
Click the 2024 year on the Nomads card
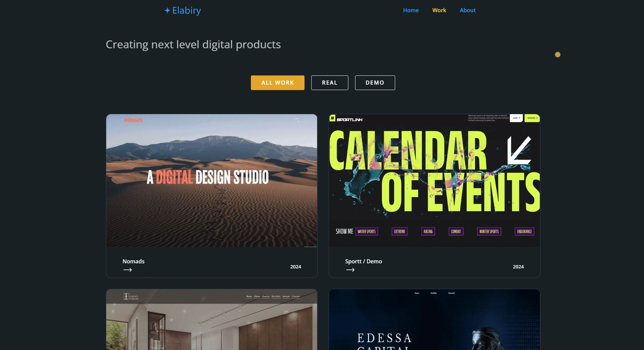pyautogui.click(x=296, y=267)
